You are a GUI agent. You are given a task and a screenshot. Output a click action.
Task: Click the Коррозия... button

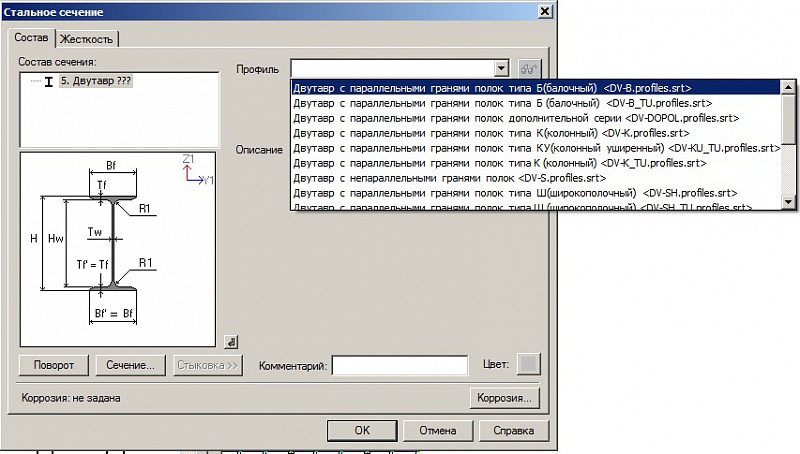[x=505, y=398]
